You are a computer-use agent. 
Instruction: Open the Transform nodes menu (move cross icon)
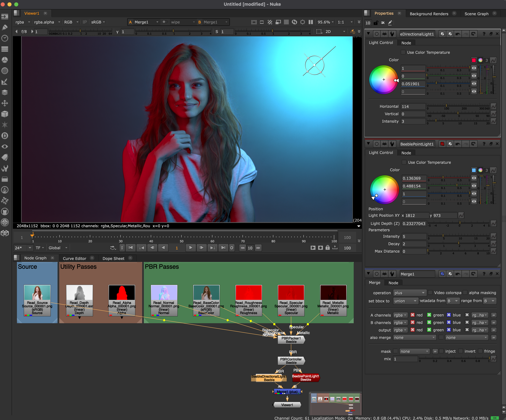click(5, 103)
